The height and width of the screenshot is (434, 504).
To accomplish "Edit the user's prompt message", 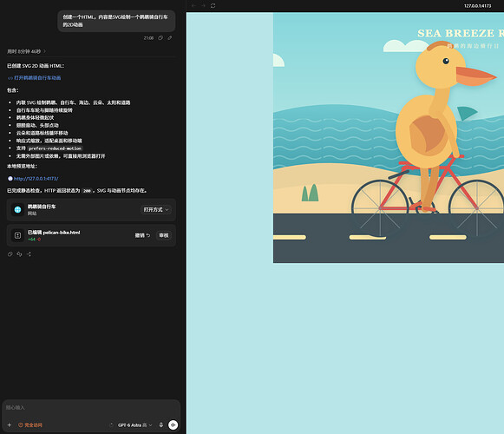I will coord(170,38).
